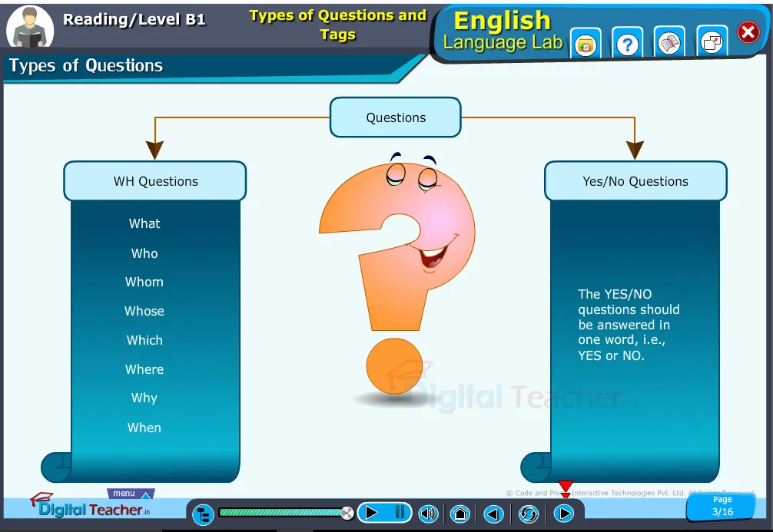Select the word Whom in the list
Viewport: 773px width, 532px height.
click(x=144, y=282)
